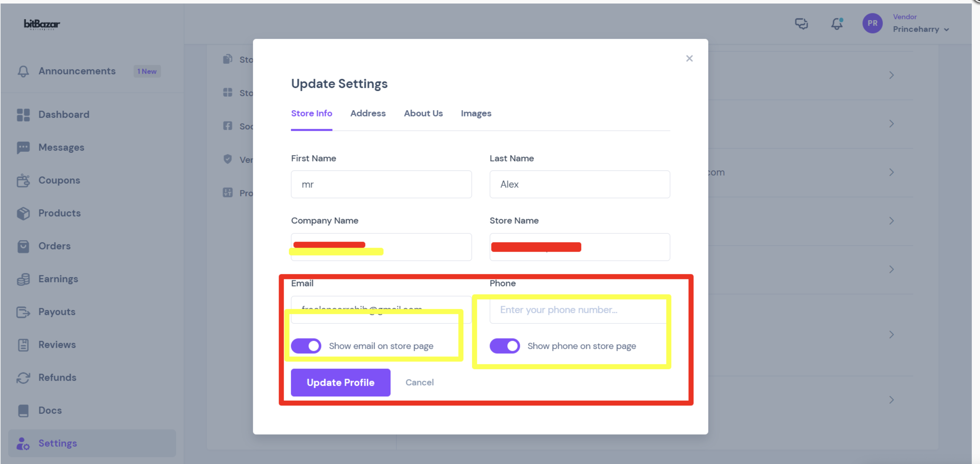The height and width of the screenshot is (464, 980).
Task: Click the Dashboard grid icon
Action: [x=23, y=115]
